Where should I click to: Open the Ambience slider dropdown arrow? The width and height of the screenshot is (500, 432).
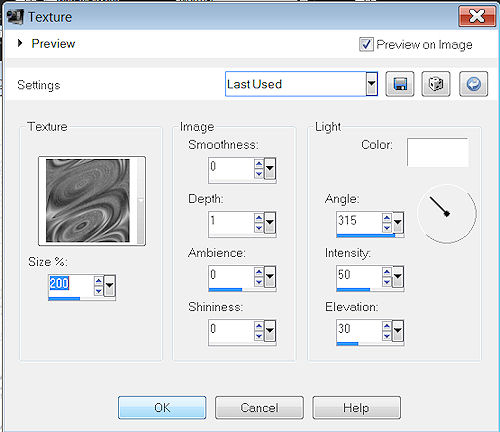[270, 277]
